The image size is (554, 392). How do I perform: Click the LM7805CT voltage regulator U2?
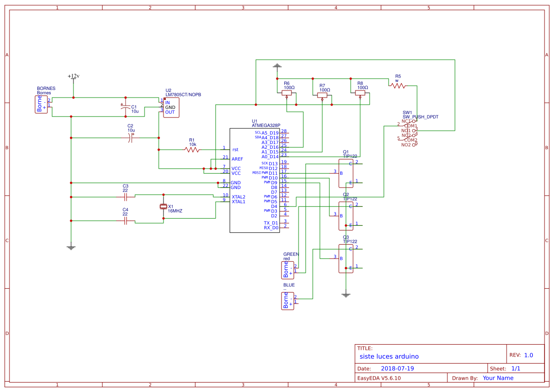tap(171, 108)
